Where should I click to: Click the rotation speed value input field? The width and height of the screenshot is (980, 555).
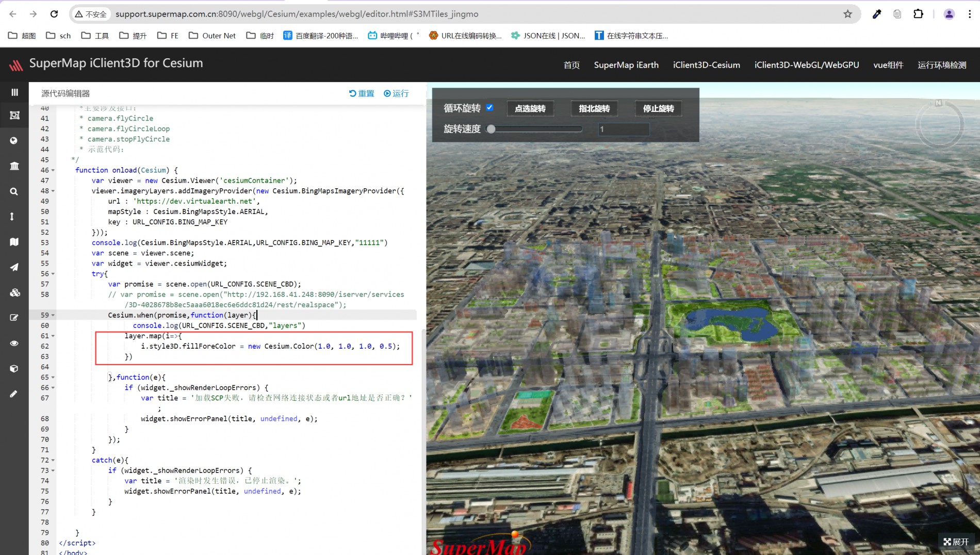click(x=623, y=129)
